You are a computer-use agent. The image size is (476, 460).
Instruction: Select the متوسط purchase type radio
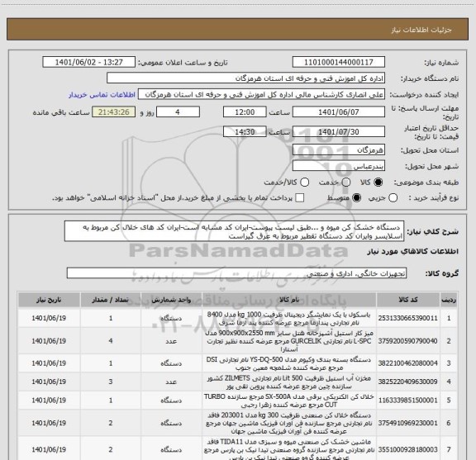coord(356,198)
